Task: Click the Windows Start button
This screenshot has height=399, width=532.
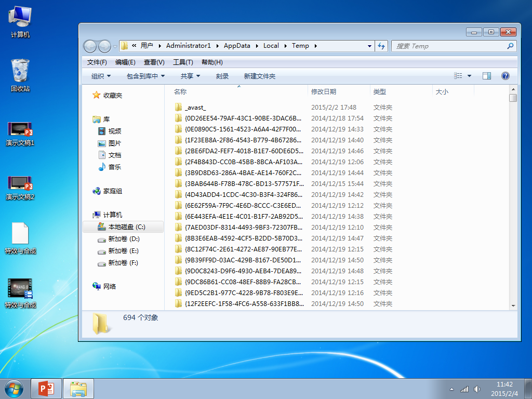Action: click(14, 389)
